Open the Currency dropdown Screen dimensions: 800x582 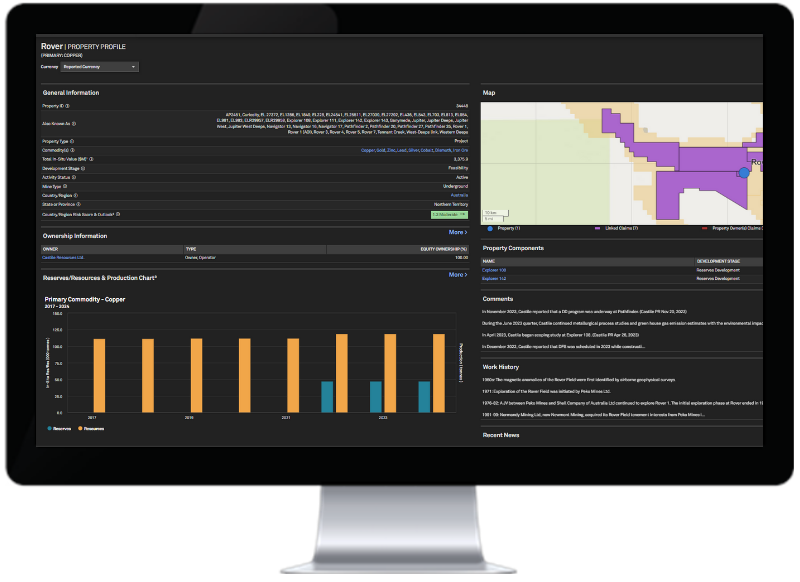click(x=100, y=67)
